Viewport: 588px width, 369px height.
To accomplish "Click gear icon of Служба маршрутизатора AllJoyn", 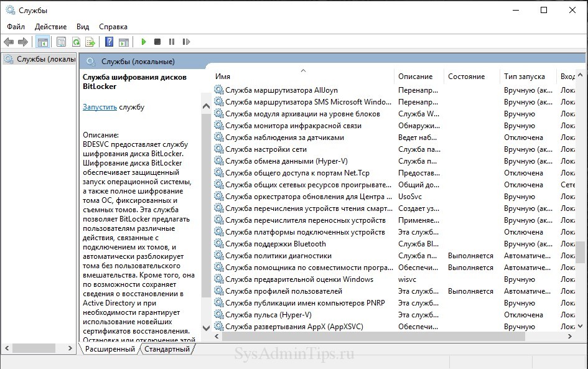I will point(218,90).
